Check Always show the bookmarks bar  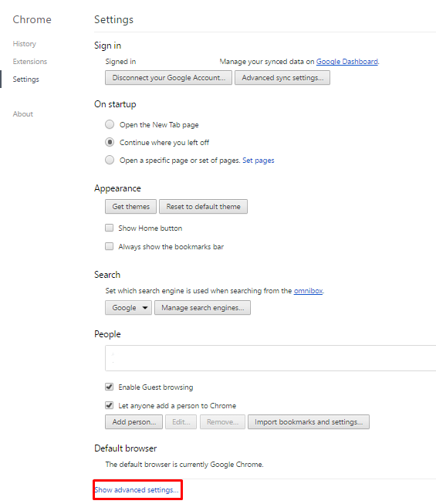(x=110, y=246)
